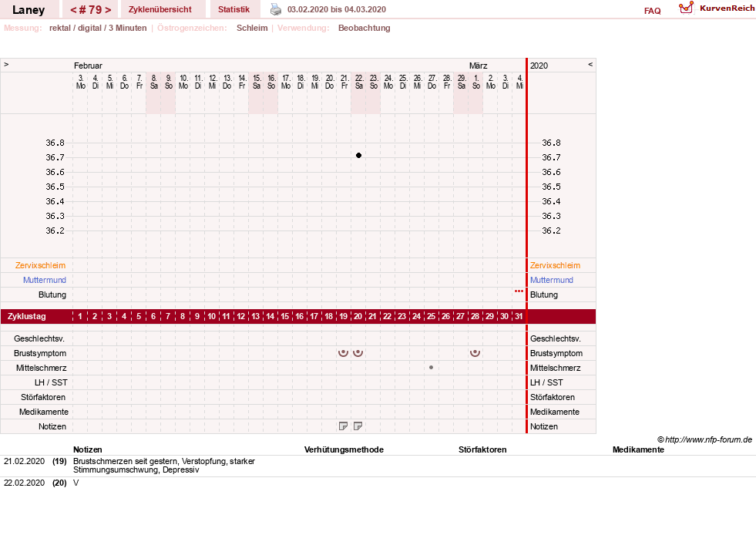Open the note icon on cycle day 20
This screenshot has width=756, height=552.
click(358, 426)
